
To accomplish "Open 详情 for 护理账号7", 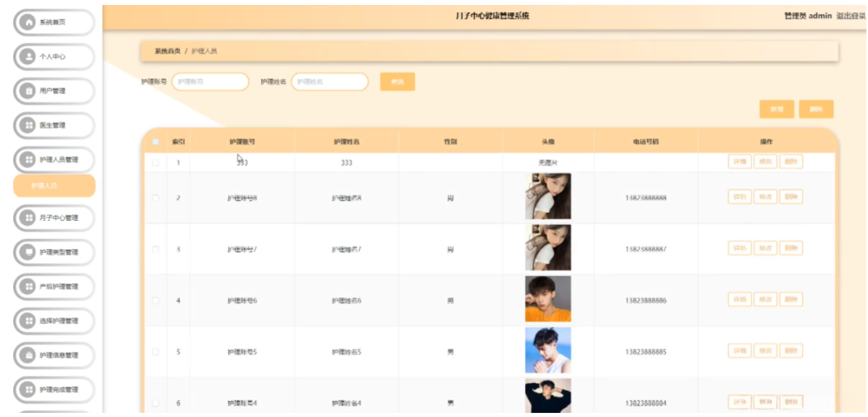I will coord(739,248).
